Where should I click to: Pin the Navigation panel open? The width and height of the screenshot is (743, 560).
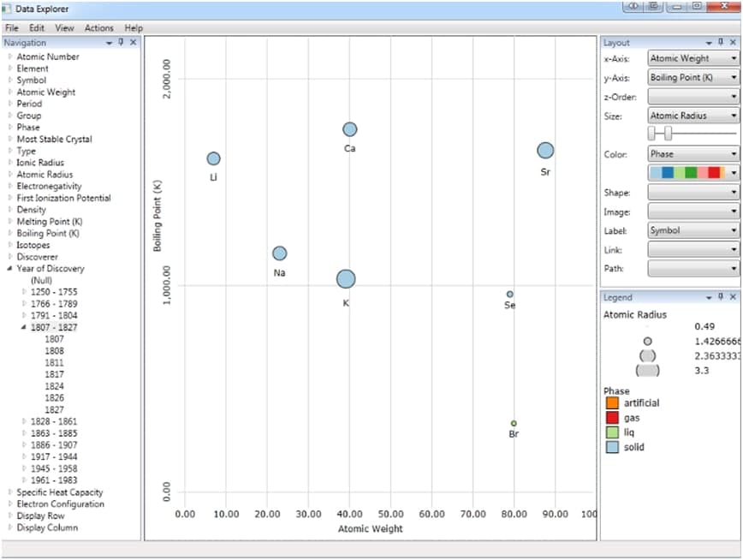(121, 42)
